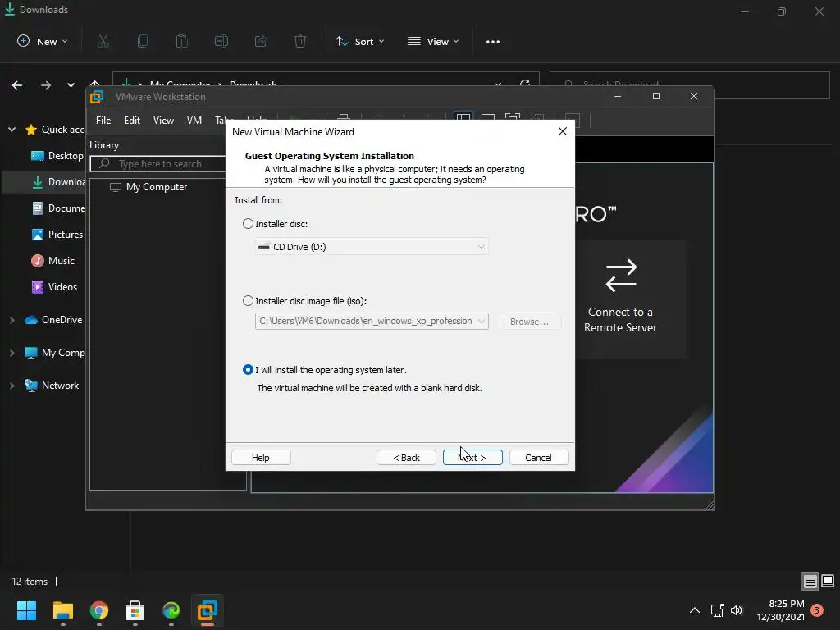Switch to large icons view in Explorer status bar
The height and width of the screenshot is (630, 840).
(x=828, y=582)
